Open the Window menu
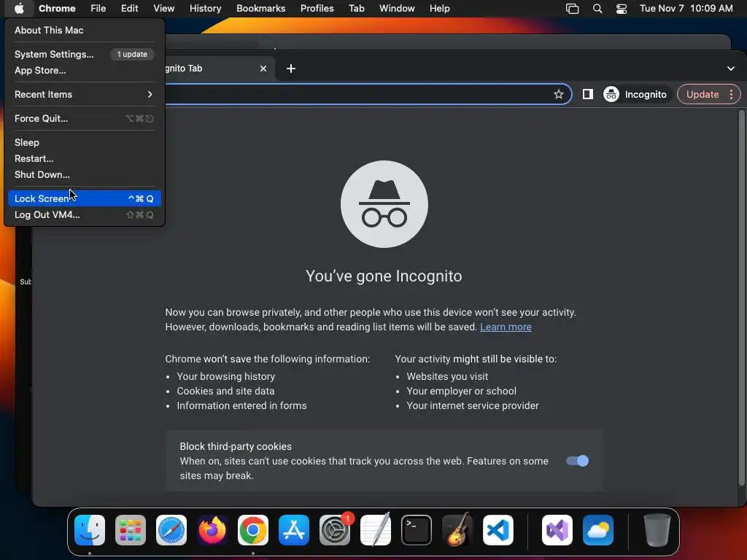Viewport: 747px width, 560px height. click(x=397, y=9)
